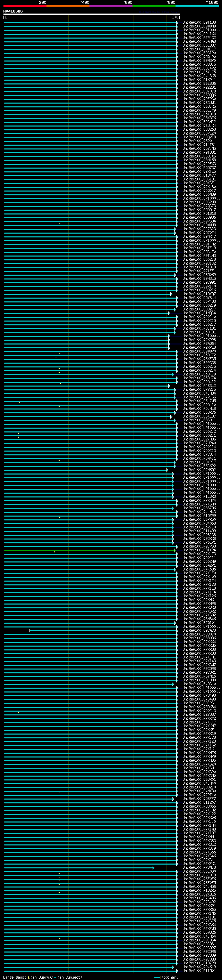Image resolution: width=222 pixels, height=980 pixels.
Task: Open UniRef100_C1MQC4 hit
Action: point(199,313)
